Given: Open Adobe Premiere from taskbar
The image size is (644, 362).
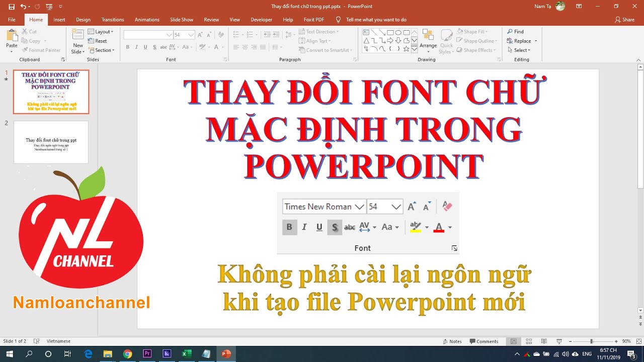Looking at the screenshot, I should [x=147, y=354].
